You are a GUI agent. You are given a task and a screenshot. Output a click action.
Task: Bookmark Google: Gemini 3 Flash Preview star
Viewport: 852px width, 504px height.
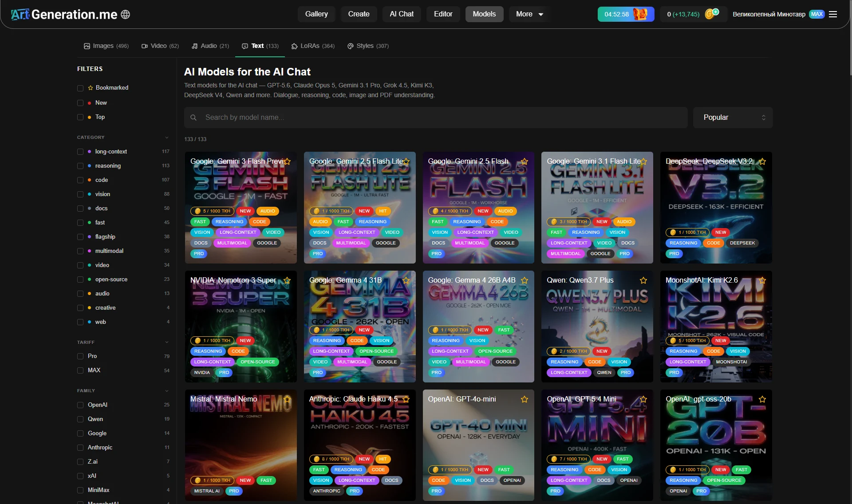[x=287, y=161]
